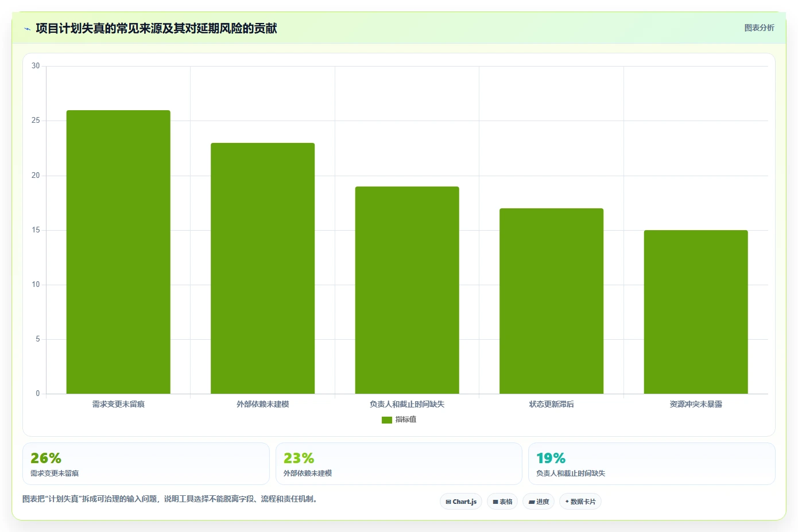Click the 数据卡片 tag chip
This screenshot has height=532, width=798.
580,502
